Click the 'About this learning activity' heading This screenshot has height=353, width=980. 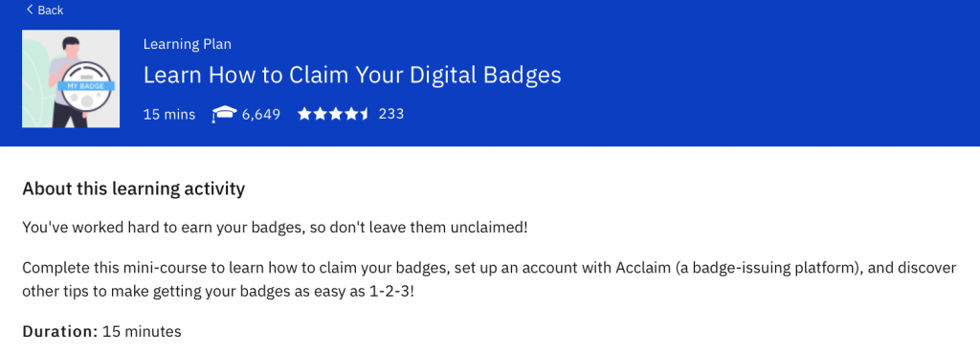pyautogui.click(x=134, y=188)
